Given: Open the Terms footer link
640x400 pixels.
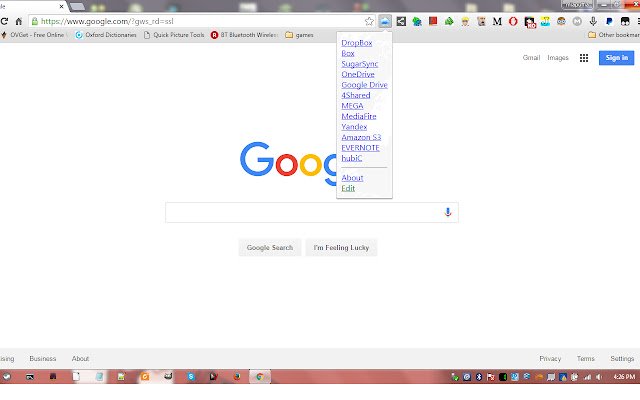Looking at the screenshot, I should point(586,359).
